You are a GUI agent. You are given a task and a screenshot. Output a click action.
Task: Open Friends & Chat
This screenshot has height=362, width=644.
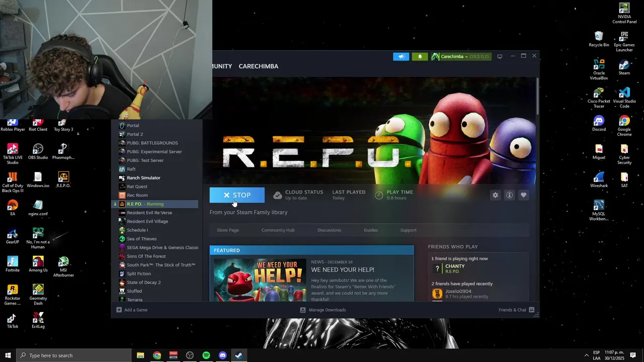(x=516, y=310)
